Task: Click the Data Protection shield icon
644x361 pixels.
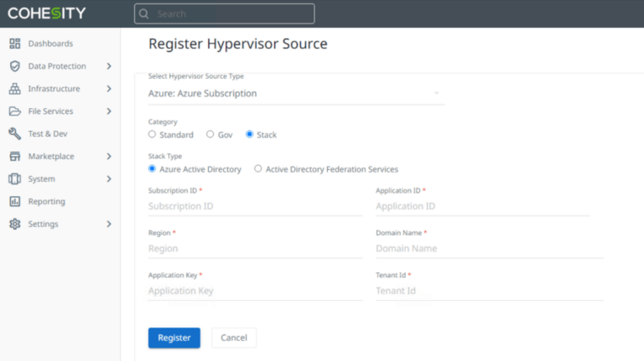Action: pyautogui.click(x=14, y=66)
